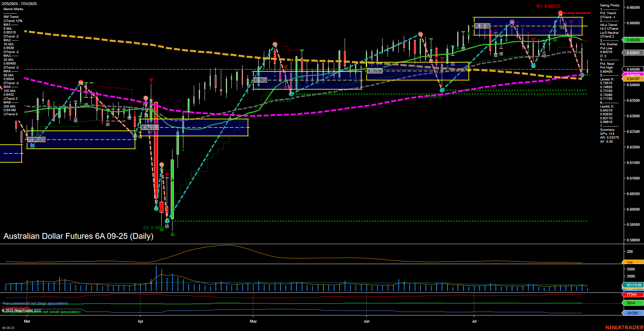The image size is (644, 331).
Task: Click the red 77341 commercial net marker
Action: [x=633, y=295]
